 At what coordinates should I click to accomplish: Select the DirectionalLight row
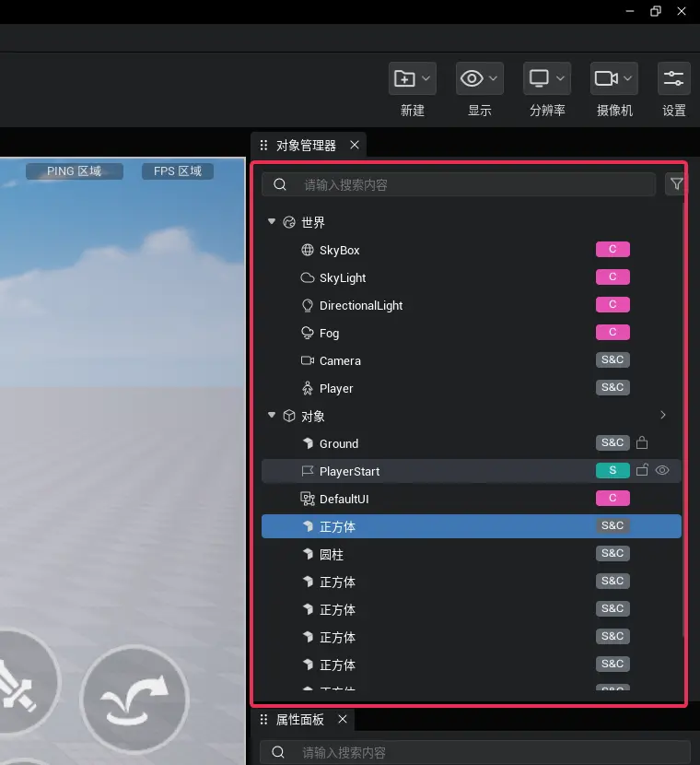click(472, 305)
